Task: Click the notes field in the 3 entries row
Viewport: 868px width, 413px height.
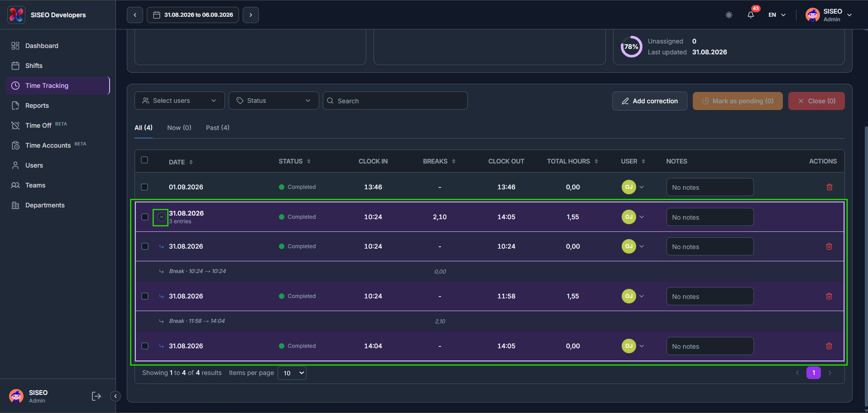Action: [710, 217]
